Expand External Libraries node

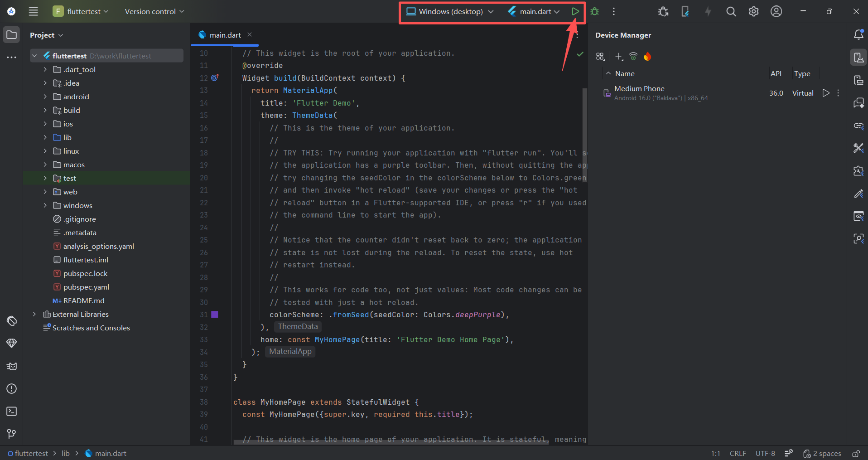(34, 314)
